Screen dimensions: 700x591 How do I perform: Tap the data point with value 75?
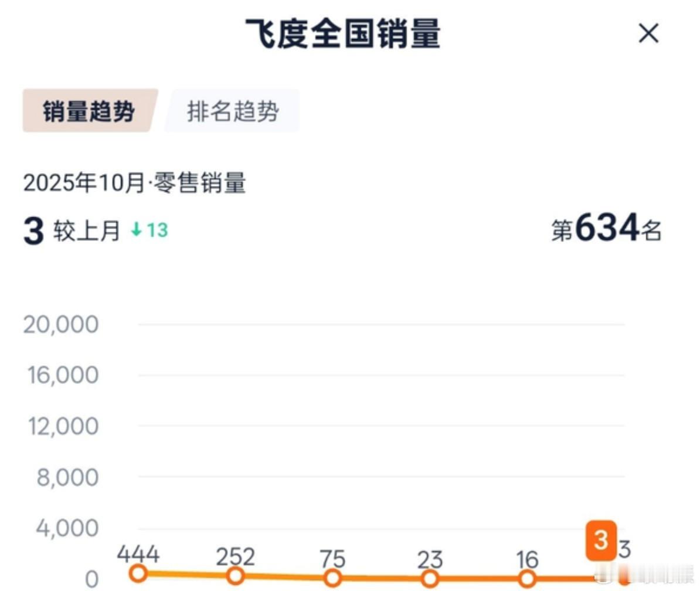tap(334, 579)
